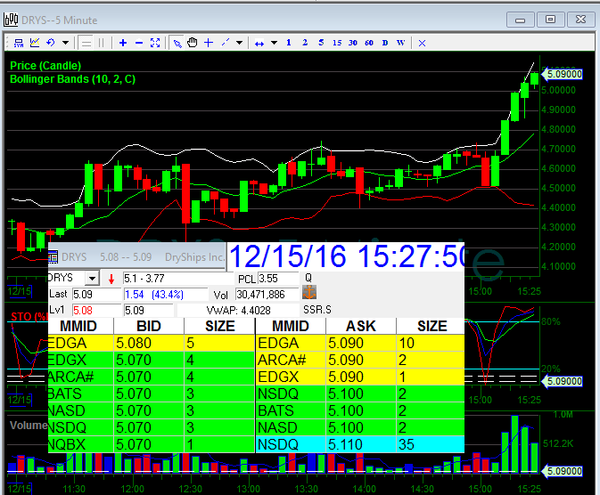Select the arrow pointer tool
600x495 pixels.
point(177,42)
